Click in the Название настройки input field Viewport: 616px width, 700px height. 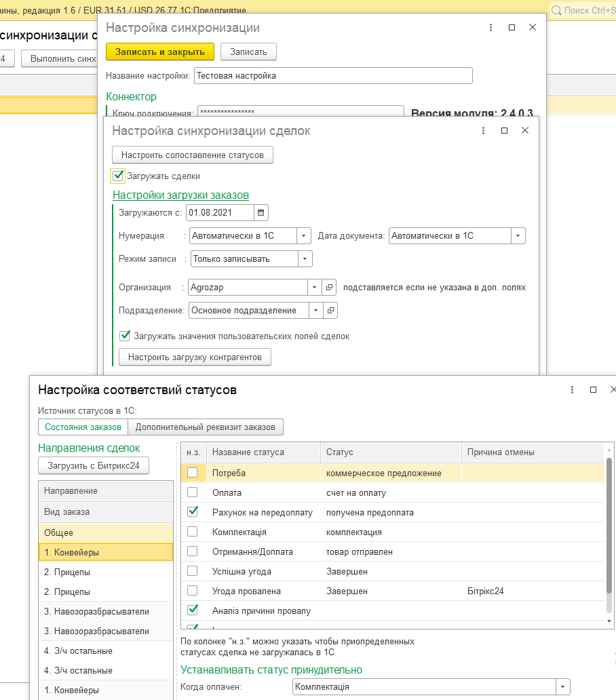334,76
